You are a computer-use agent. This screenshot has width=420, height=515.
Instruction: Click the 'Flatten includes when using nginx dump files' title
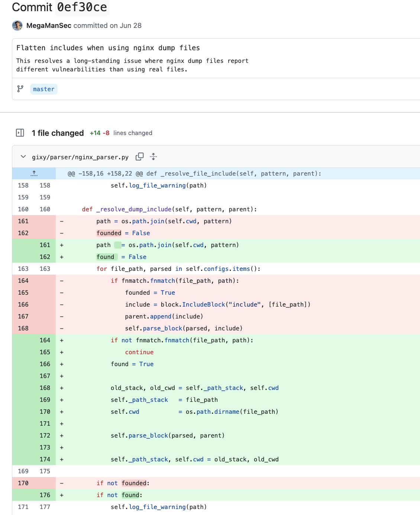click(108, 48)
